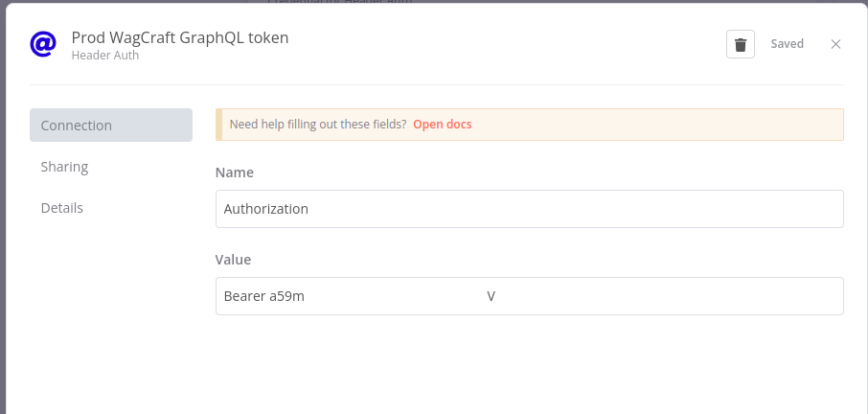Click the 'Value' field label
Screen dimensions: 868x414
pyautogui.click(x=233, y=260)
